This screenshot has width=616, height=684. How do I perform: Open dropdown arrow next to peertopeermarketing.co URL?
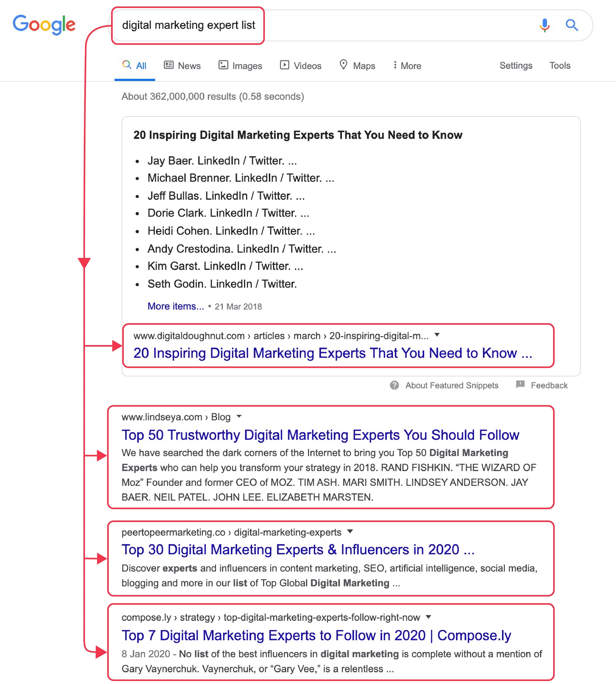[x=350, y=531]
